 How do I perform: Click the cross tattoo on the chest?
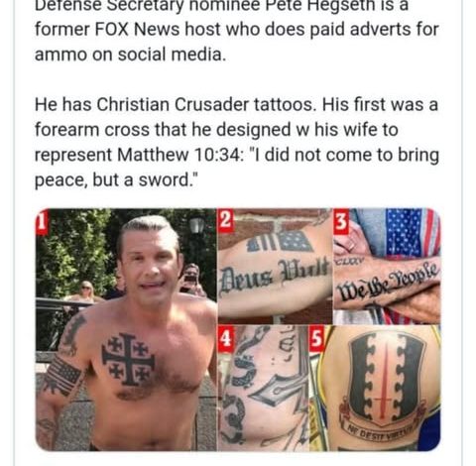128,360
